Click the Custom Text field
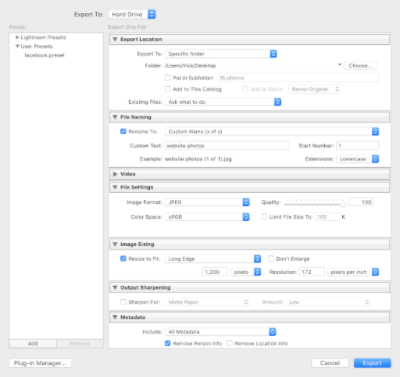This screenshot has width=400, height=377. pos(227,146)
